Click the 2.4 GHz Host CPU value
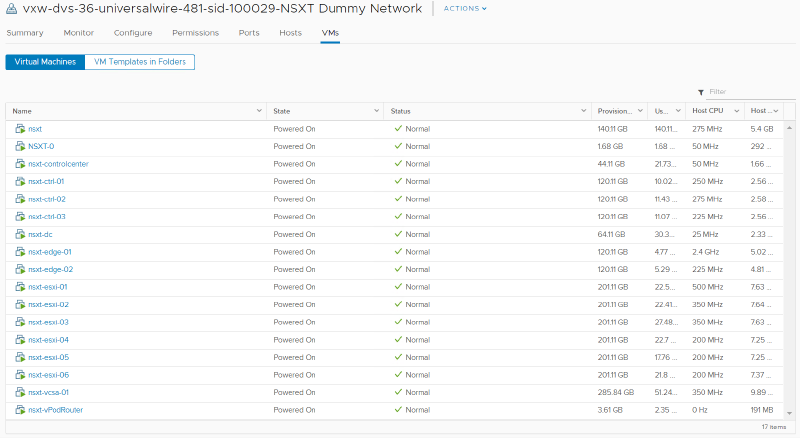The height and width of the screenshot is (438, 800). coord(706,252)
